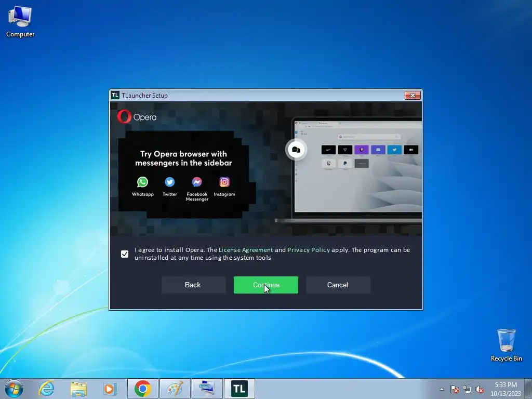This screenshot has width=532, height=399.
Task: Launch Internet Explorer from taskbar
Action: (x=46, y=389)
